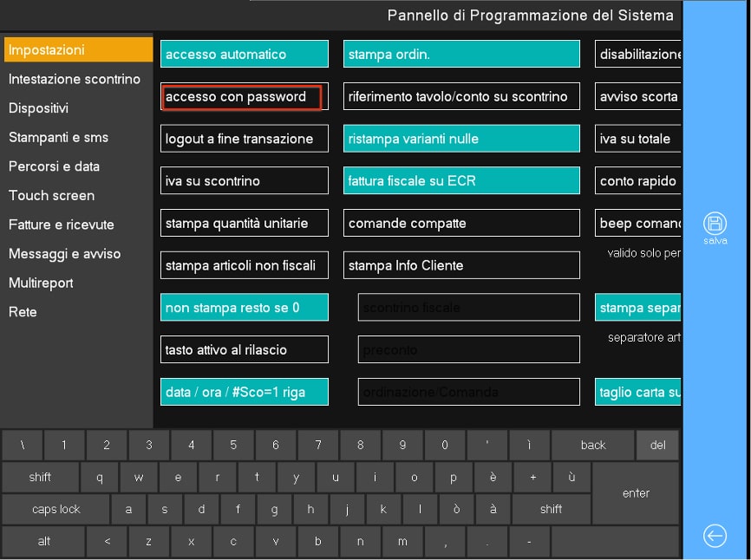This screenshot has width=751, height=560.
Task: Toggle the stampa ordin. option
Action: tap(461, 55)
